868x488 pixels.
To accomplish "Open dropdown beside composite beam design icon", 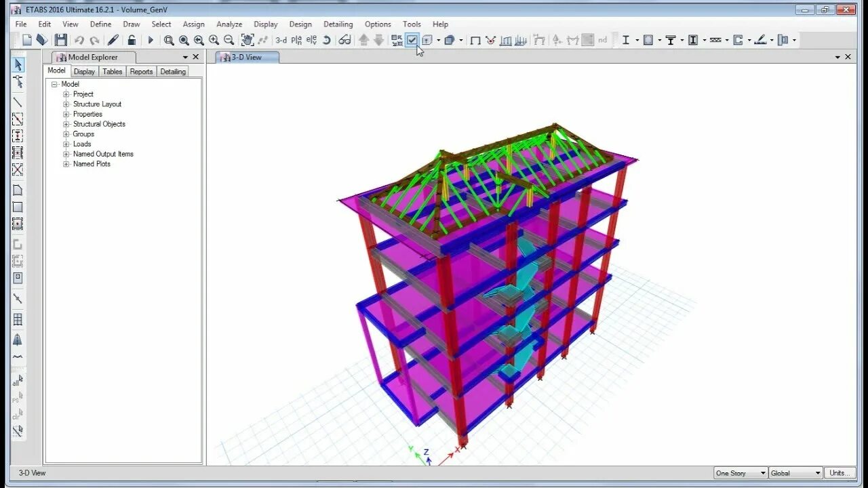I will point(682,40).
